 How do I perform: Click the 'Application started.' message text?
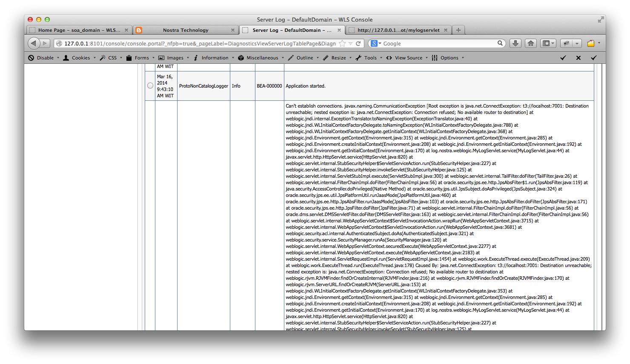point(306,86)
